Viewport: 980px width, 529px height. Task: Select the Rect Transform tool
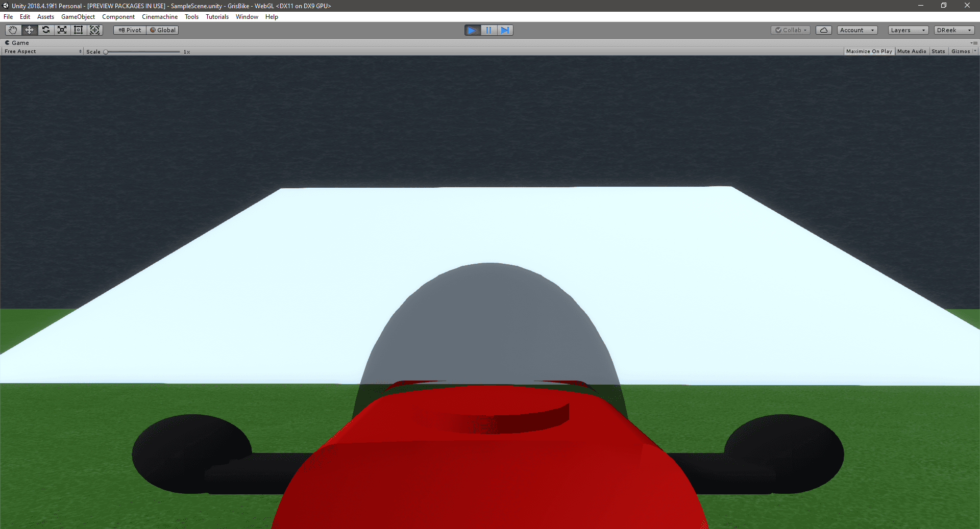coord(78,30)
